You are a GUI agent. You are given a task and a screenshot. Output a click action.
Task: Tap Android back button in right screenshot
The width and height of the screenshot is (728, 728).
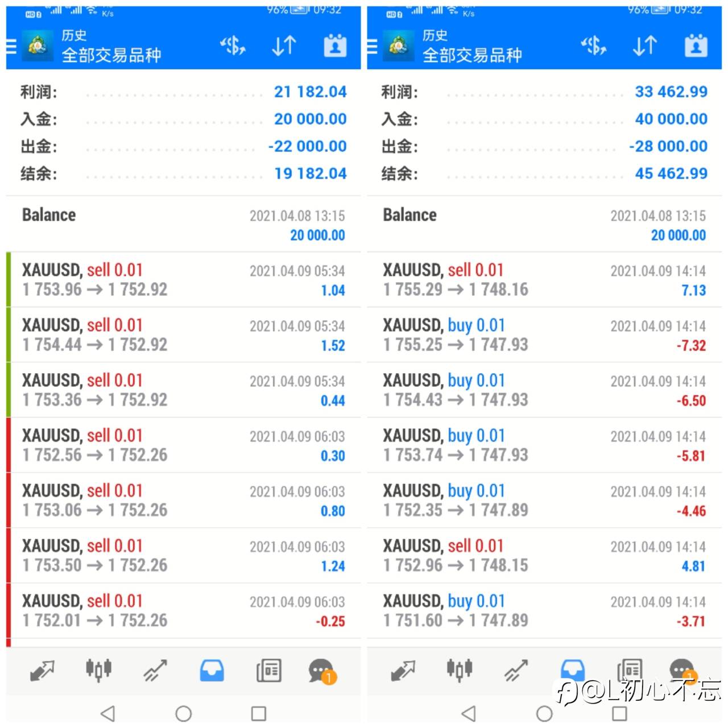click(469, 713)
